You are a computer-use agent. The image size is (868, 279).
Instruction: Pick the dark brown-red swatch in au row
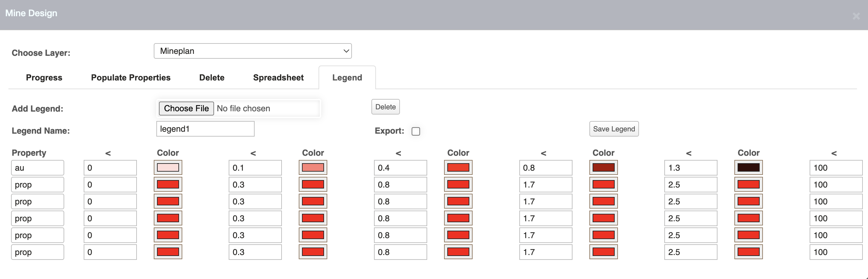tap(603, 167)
